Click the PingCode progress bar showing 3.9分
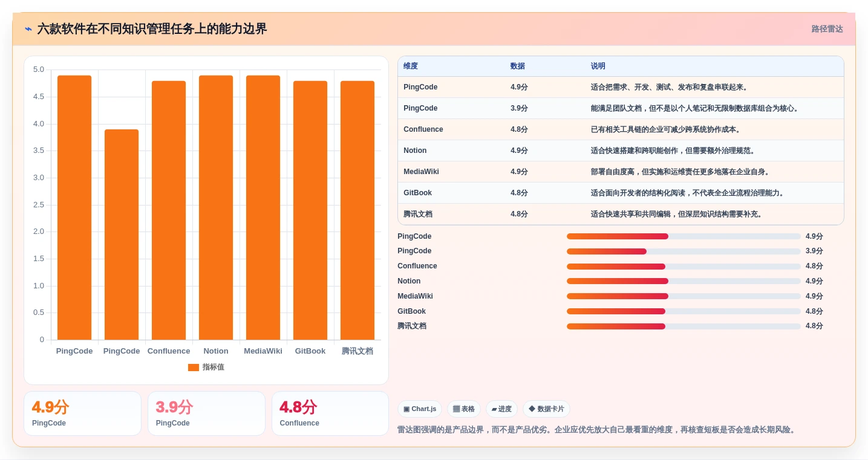Screen dimensions: 868x460 [x=684, y=251]
